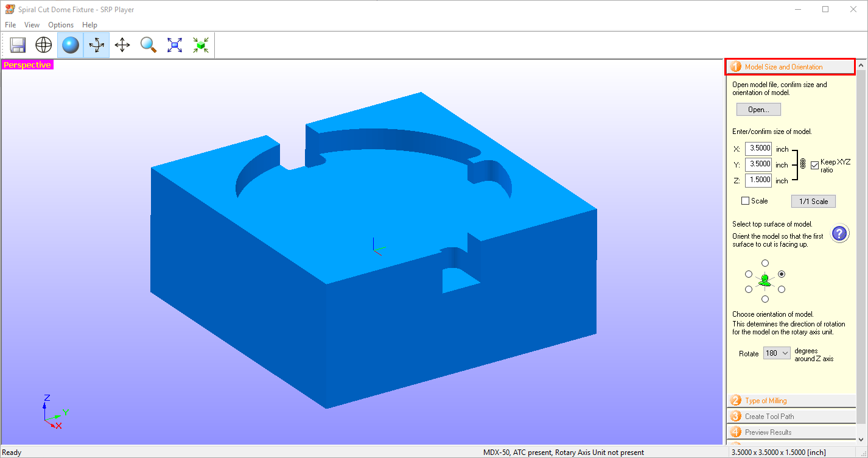Click the Perspective view label
868x458 pixels.
tap(27, 65)
